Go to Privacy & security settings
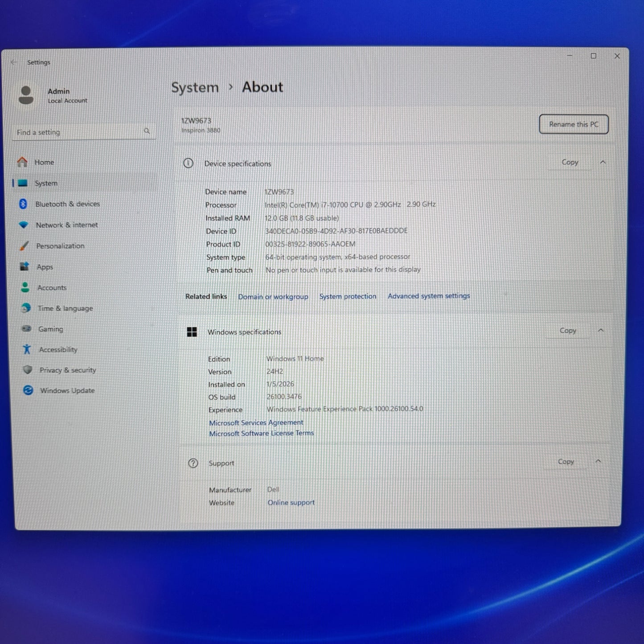The width and height of the screenshot is (644, 644). (67, 370)
